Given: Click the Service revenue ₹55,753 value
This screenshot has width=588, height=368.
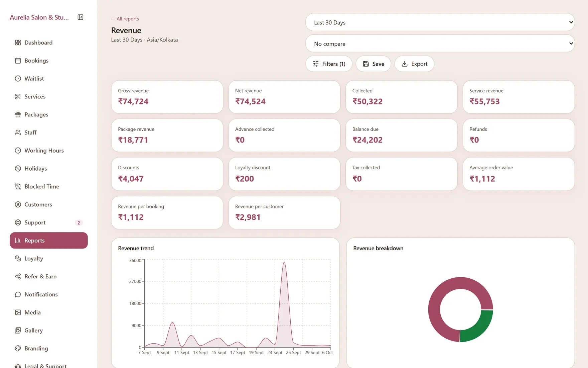Looking at the screenshot, I should [x=484, y=101].
